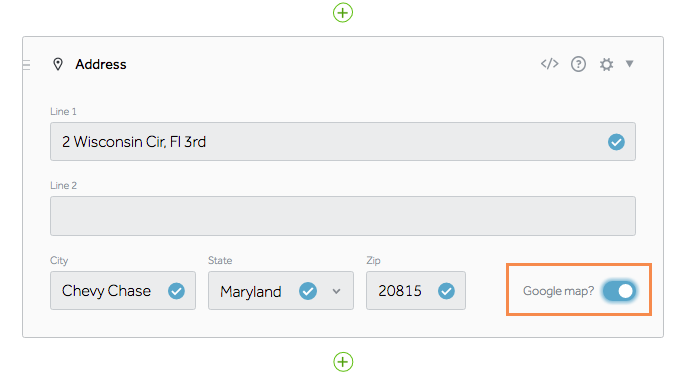
Task: Grab the drag handle on card's left edge
Action: tap(26, 65)
